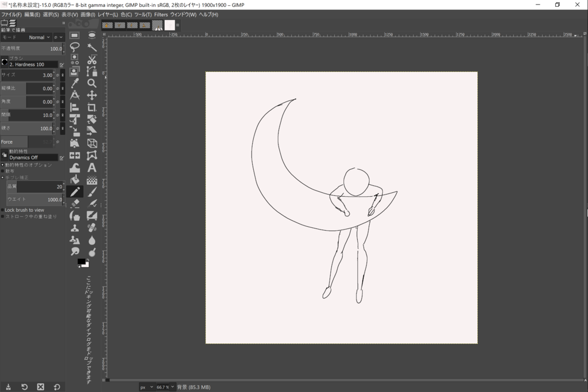Switch to the Eraser tool

click(x=75, y=204)
